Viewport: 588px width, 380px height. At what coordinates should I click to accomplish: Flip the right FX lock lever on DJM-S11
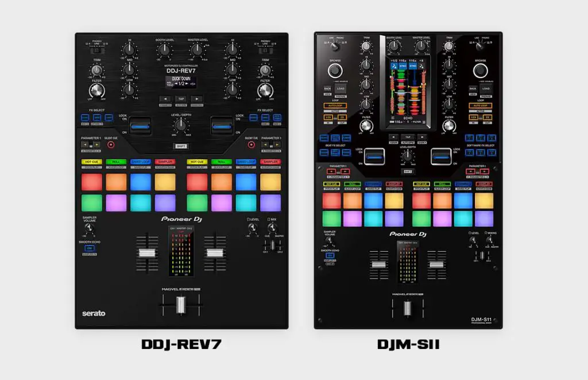441,156
